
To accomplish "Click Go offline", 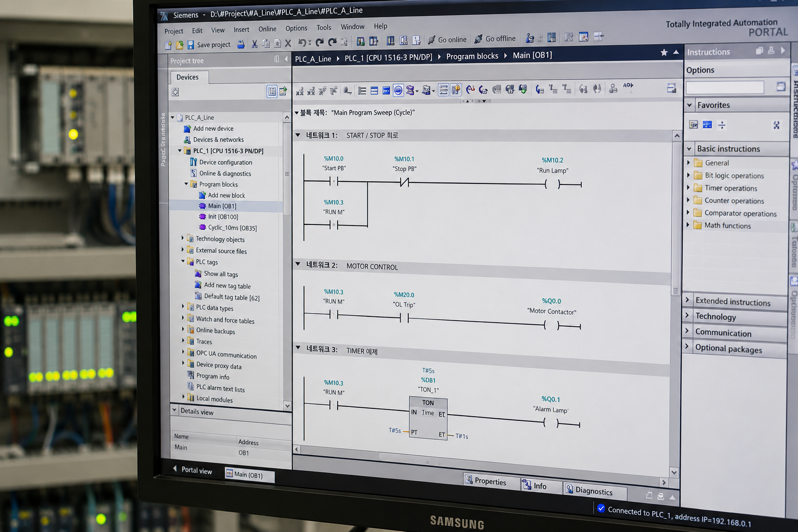I will (495, 39).
